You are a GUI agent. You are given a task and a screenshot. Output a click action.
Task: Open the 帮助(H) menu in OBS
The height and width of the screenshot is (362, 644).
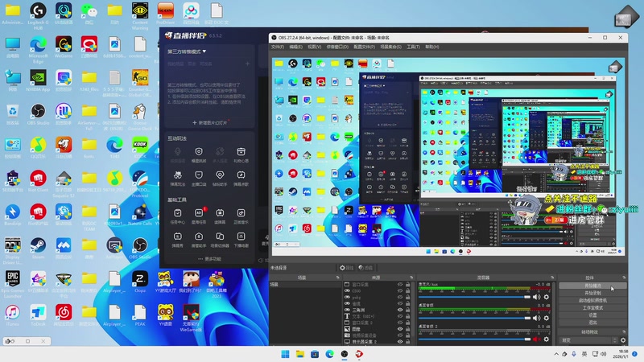431,47
